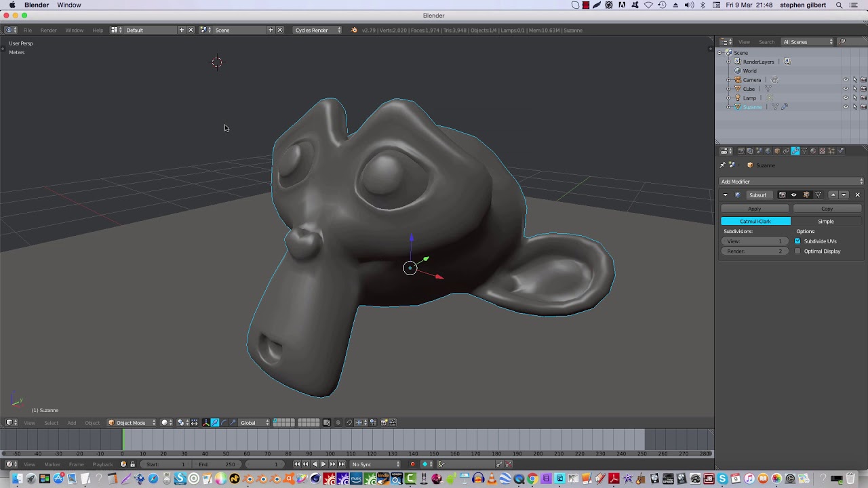Open the Modifiers properties tab (wrench icon)
The image size is (868, 488).
[x=795, y=150]
